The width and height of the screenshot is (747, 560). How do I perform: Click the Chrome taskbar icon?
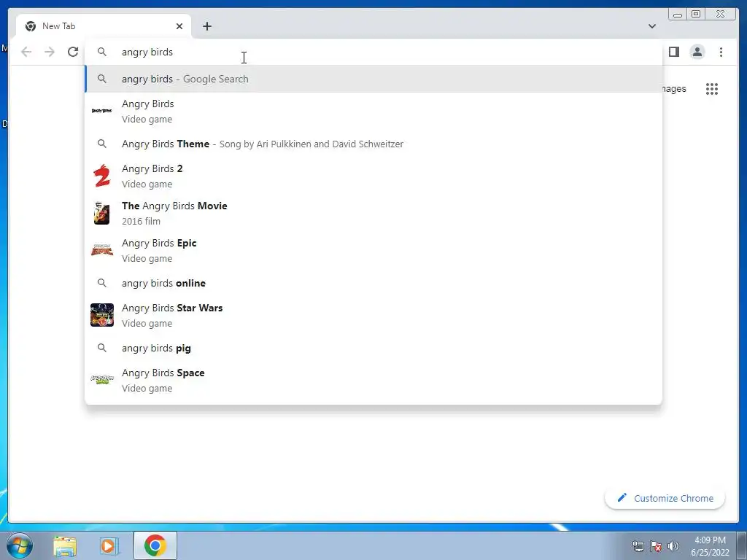(x=155, y=545)
